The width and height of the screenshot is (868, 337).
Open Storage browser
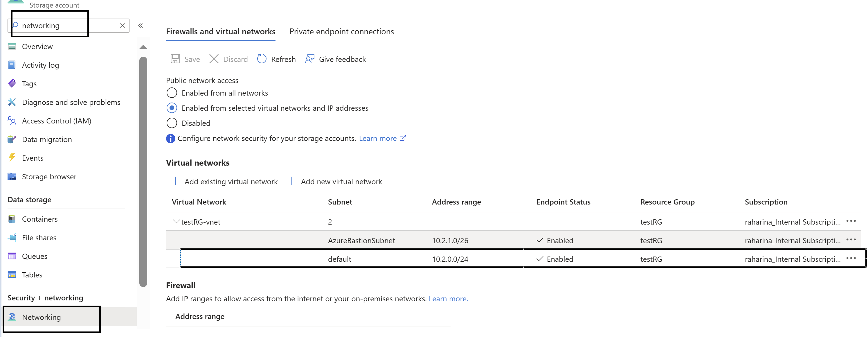click(49, 176)
